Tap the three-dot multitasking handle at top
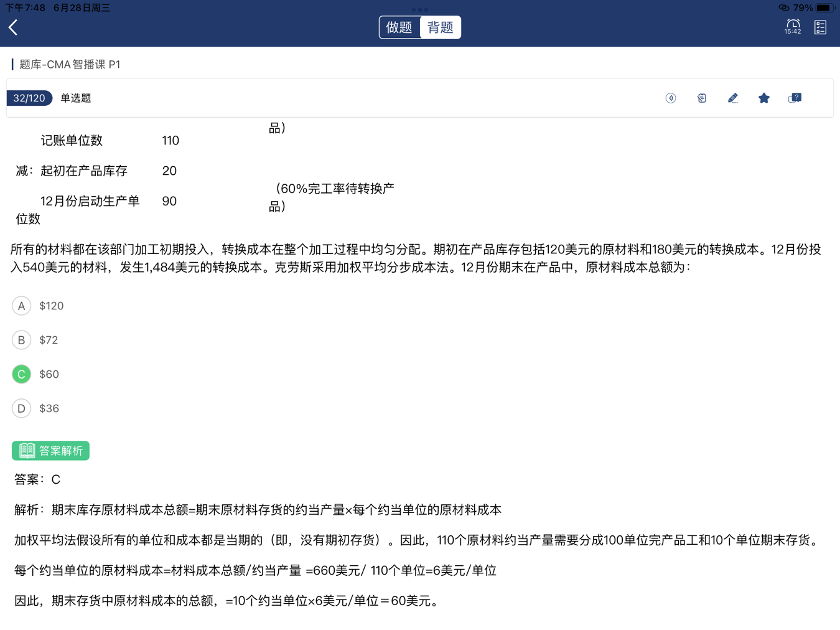Screen dimensions: 840x630 420,9
